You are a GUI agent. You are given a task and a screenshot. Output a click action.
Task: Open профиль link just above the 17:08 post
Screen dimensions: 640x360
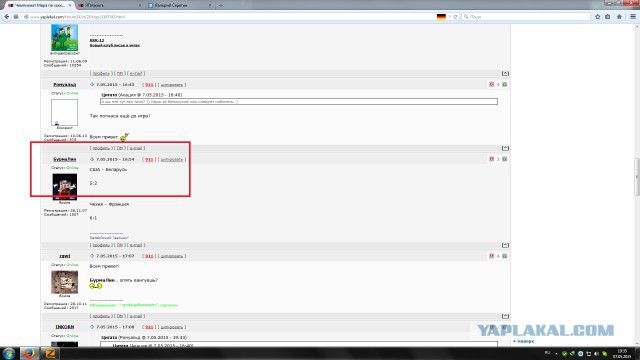click(101, 316)
